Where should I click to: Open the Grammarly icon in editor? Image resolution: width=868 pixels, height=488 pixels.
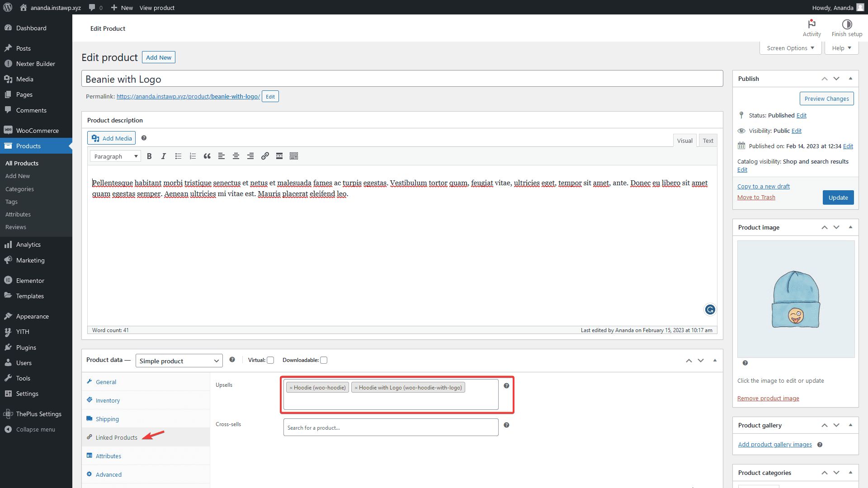point(710,310)
